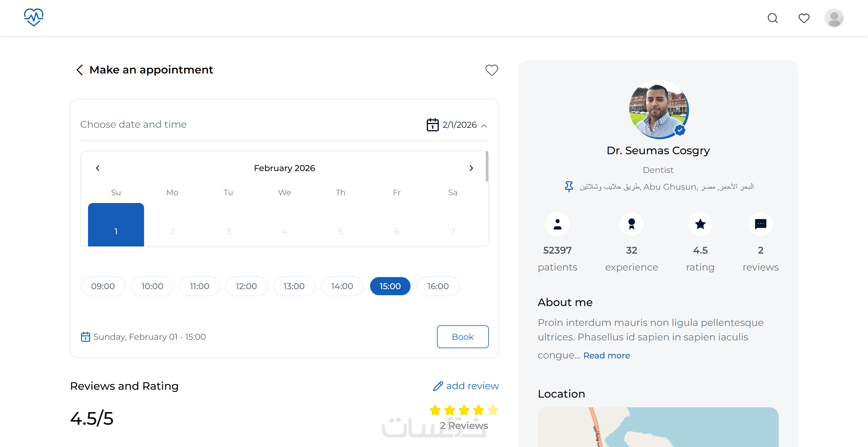Viewport: 868px width, 447px height.
Task: Open the user profile avatar
Action: [x=834, y=18]
